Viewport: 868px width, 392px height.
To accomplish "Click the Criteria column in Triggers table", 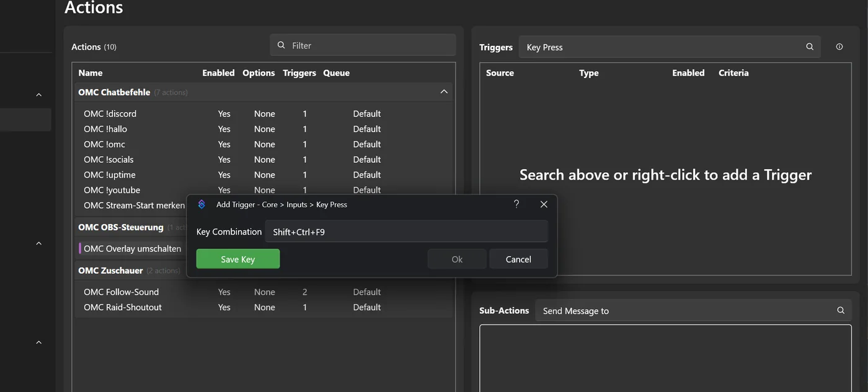I will [x=733, y=73].
